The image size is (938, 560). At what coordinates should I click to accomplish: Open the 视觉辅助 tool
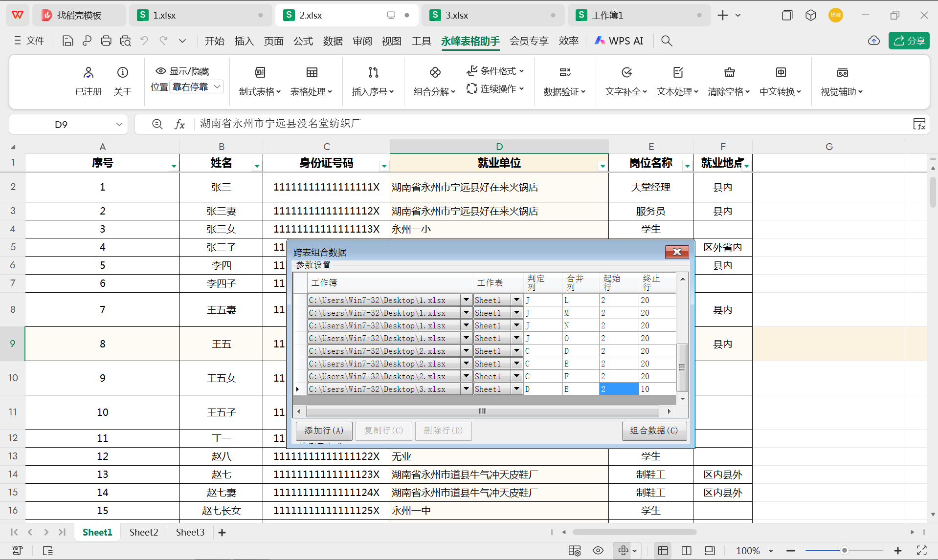point(842,81)
